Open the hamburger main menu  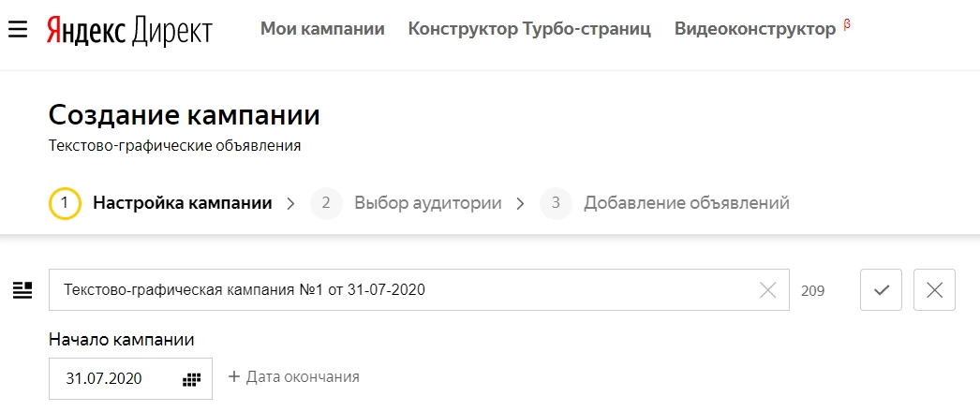18,29
